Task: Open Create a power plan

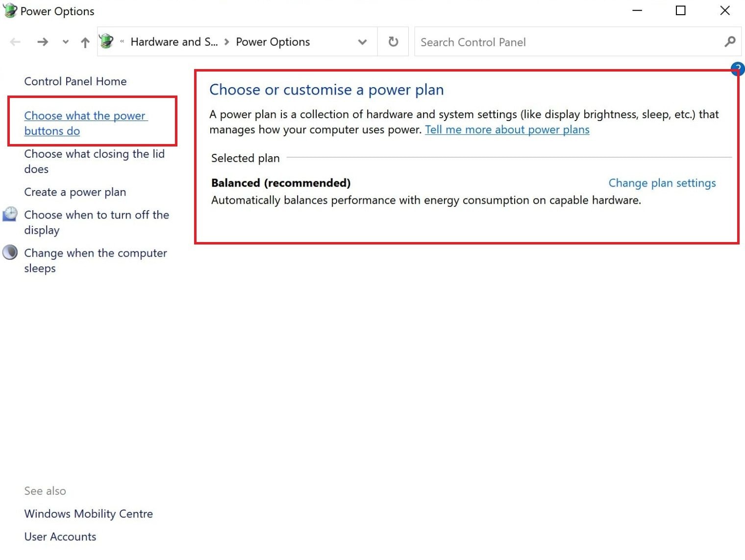Action: point(75,192)
